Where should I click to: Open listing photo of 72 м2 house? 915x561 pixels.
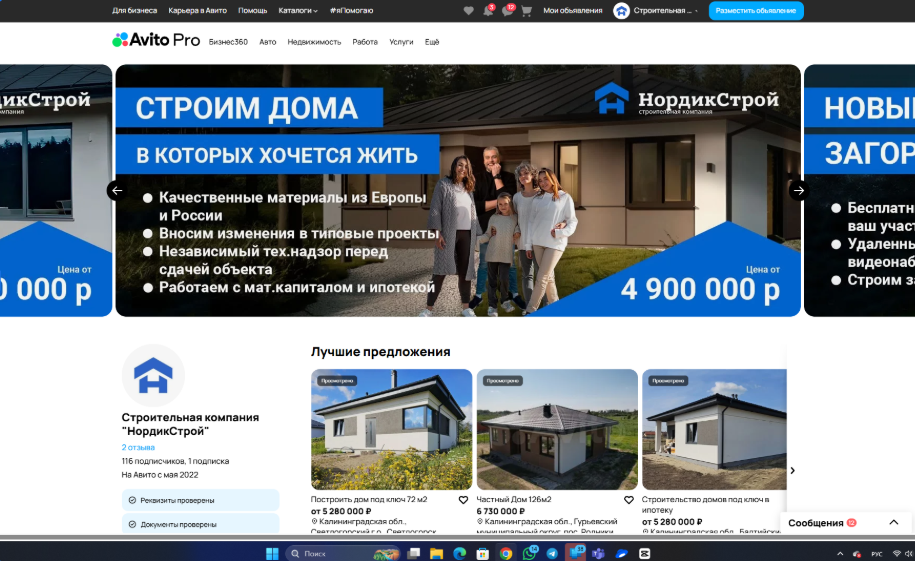[x=391, y=429]
